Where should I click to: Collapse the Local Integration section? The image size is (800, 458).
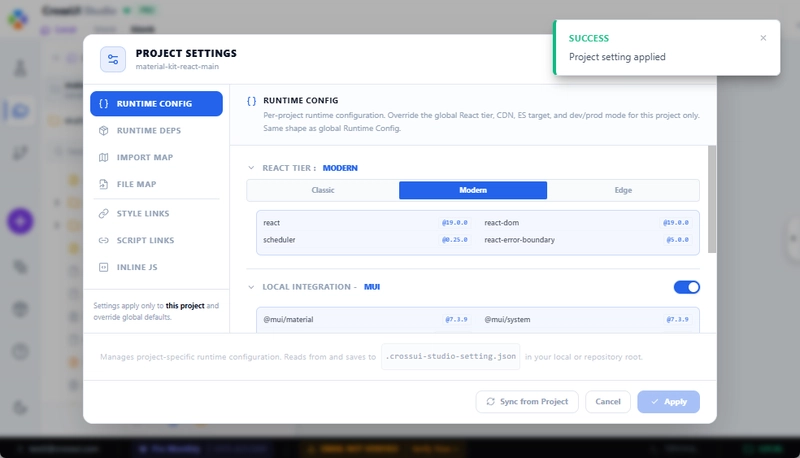coord(251,287)
